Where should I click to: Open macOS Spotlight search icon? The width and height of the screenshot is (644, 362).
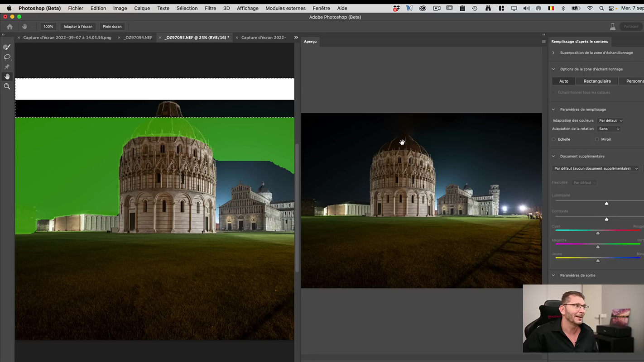pos(601,8)
